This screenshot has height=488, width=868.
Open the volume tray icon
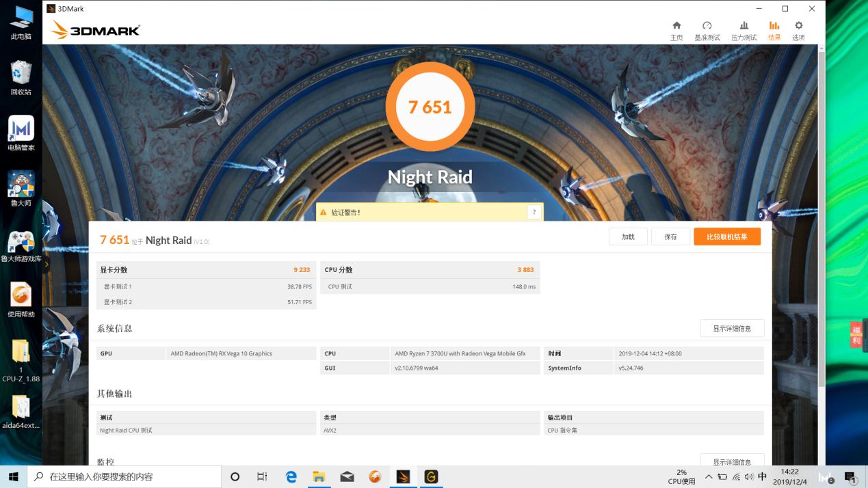point(749,477)
